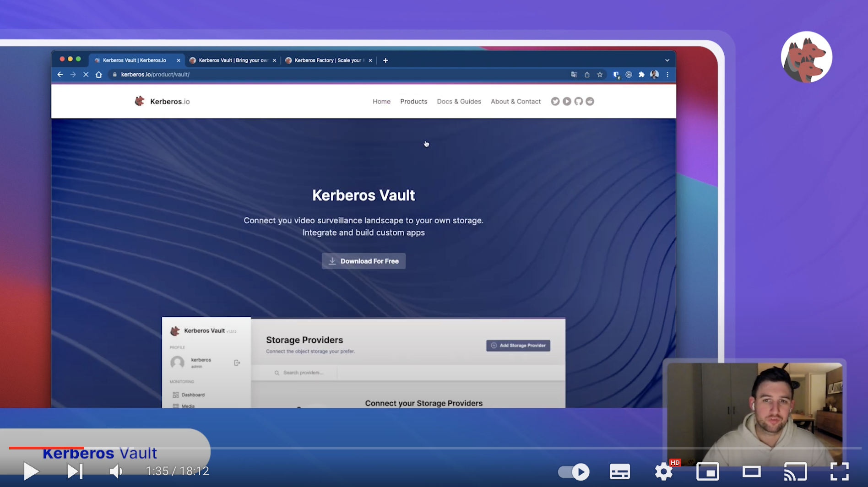Click the Kerberos.io Reddit icon
This screenshot has height=487, width=868.
click(590, 101)
